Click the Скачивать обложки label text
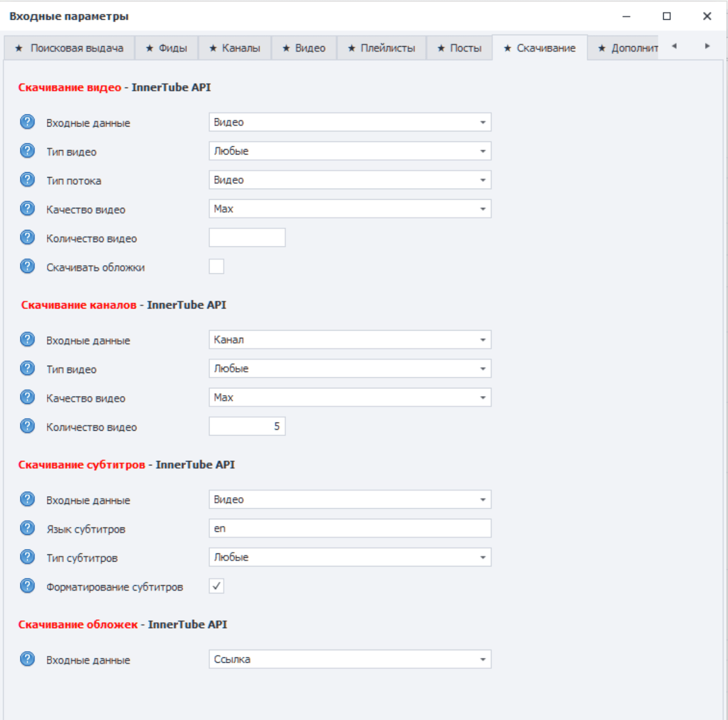Screen dimensions: 728x720 [x=96, y=267]
